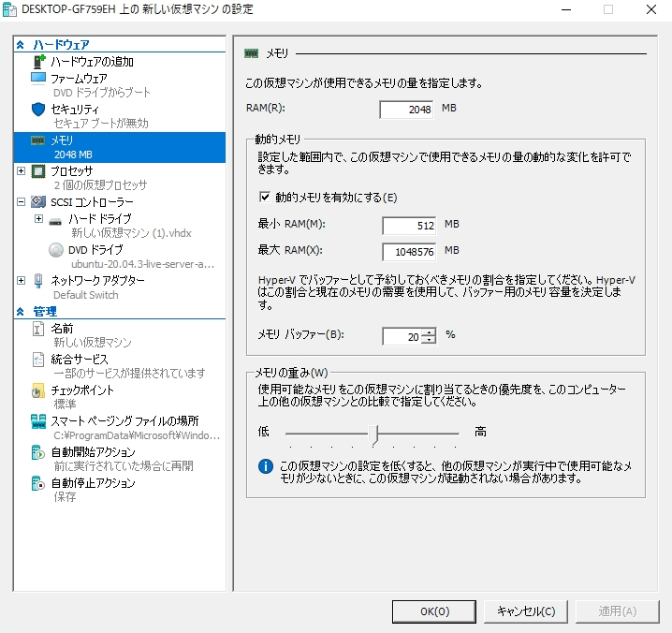Click the SCSI Controller icon
Screen dimensions: 672x633
point(38,201)
